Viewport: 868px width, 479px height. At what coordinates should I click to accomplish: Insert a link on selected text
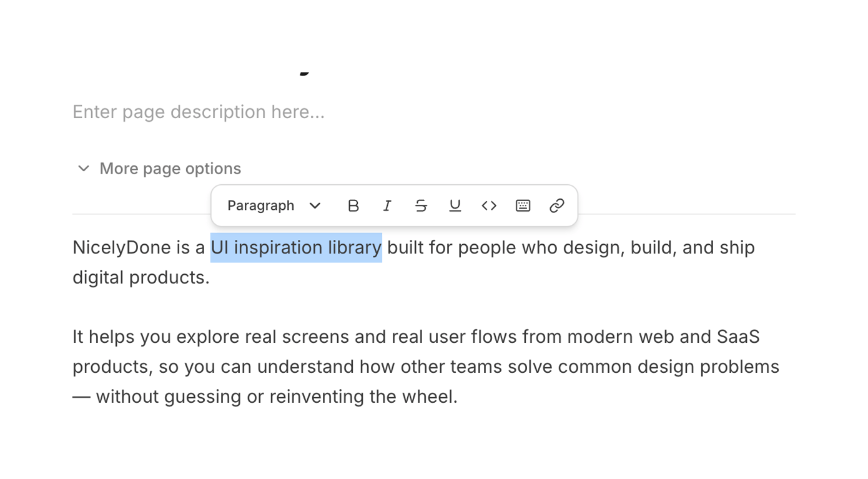(x=557, y=205)
